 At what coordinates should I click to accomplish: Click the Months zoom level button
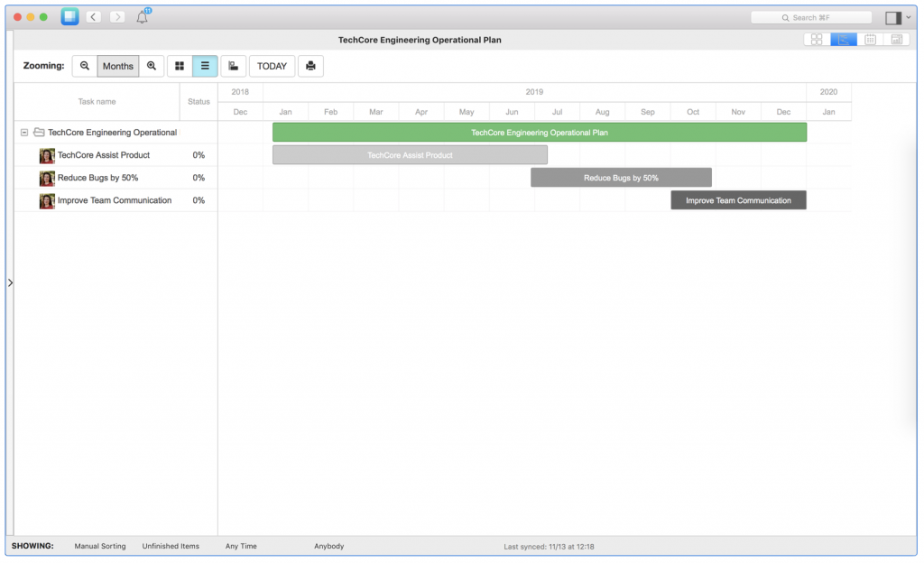tap(117, 65)
